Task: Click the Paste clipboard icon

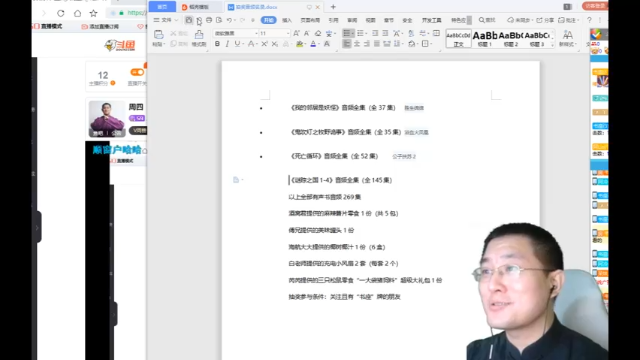Action: [x=158, y=35]
